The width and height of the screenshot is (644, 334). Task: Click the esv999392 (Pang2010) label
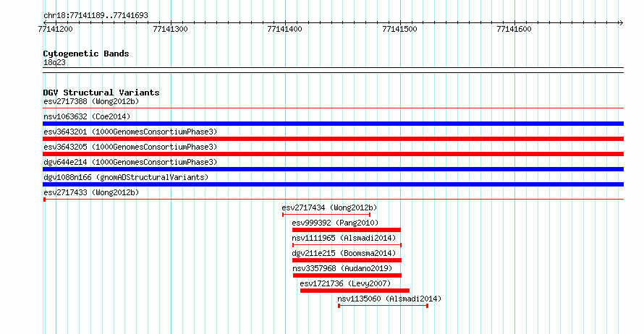[x=335, y=223]
